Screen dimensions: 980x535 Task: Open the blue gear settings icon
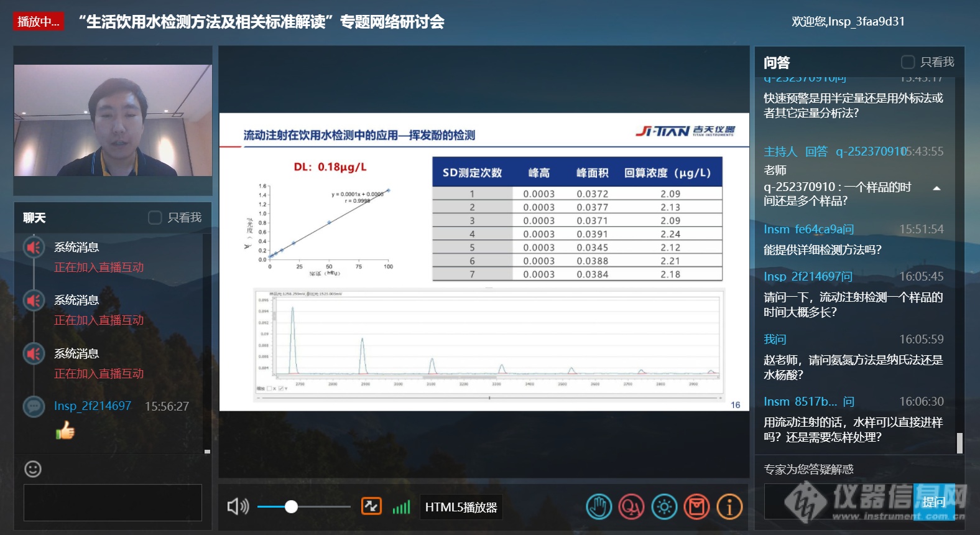664,507
